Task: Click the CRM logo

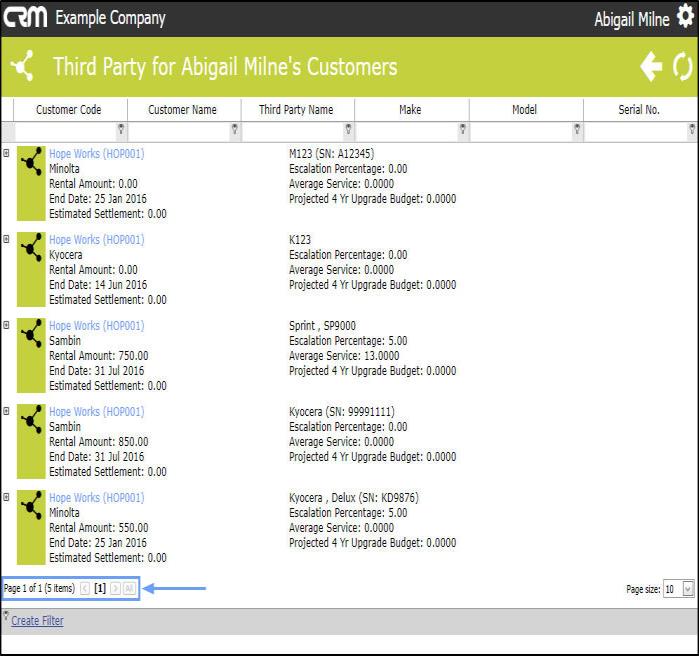Action: [x=25, y=17]
